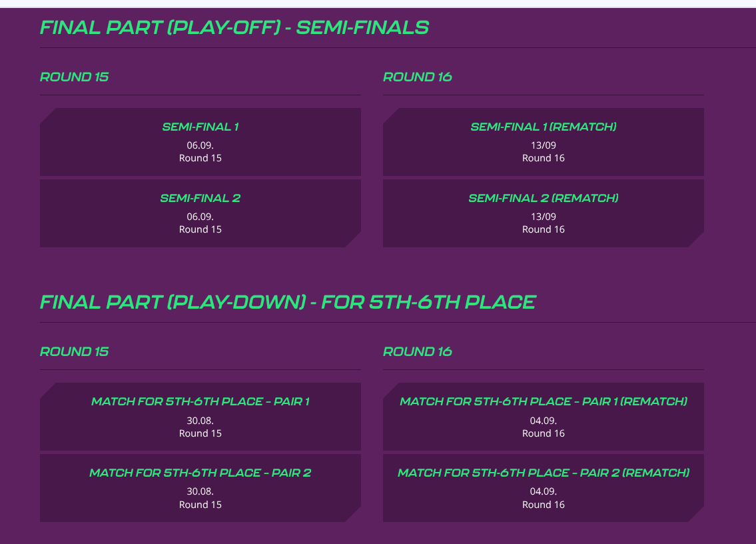Select the Round 16 heading under Semi-Finals
756x544 pixels.
[x=418, y=77]
